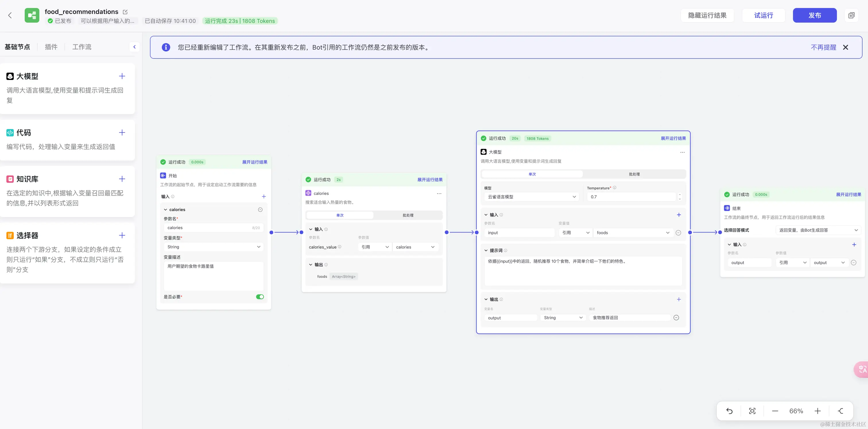Open the 选择回答模式 dropdown in 结束 node
This screenshot has width=868, height=429.
(x=818, y=230)
